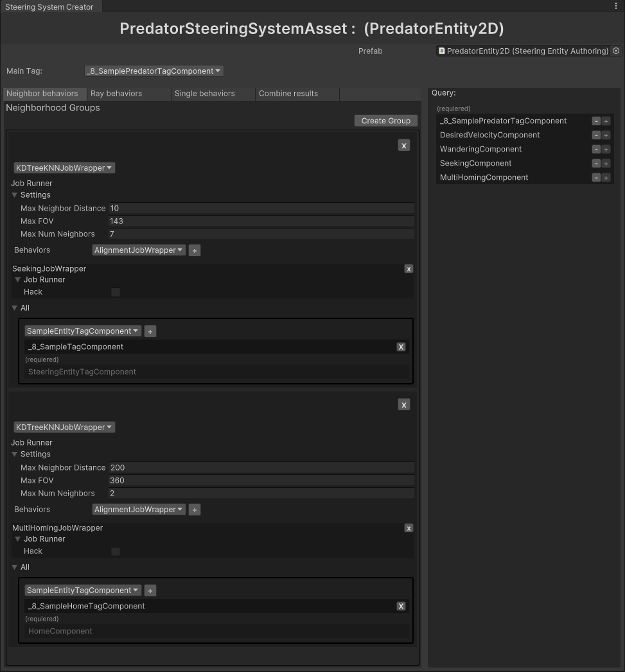The width and height of the screenshot is (625, 672).
Task: Click minus button next to WanderingComponent
Action: coord(596,150)
